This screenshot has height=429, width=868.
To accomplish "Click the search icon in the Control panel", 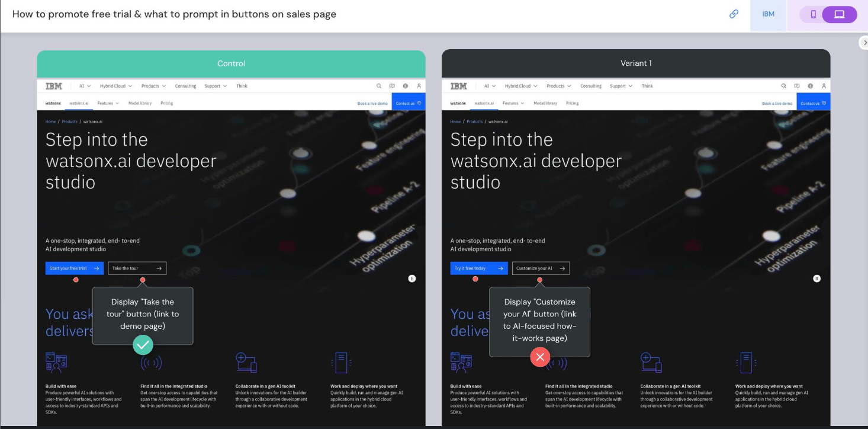I will (x=379, y=86).
